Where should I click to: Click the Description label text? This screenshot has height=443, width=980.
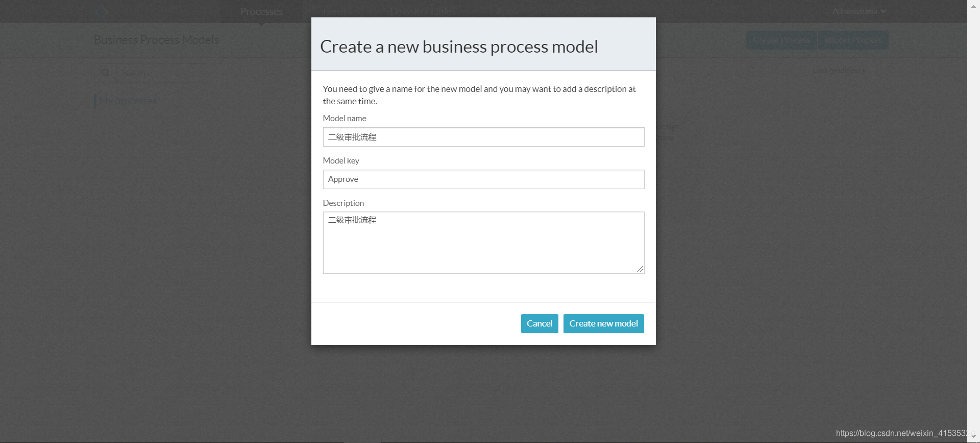coord(344,203)
